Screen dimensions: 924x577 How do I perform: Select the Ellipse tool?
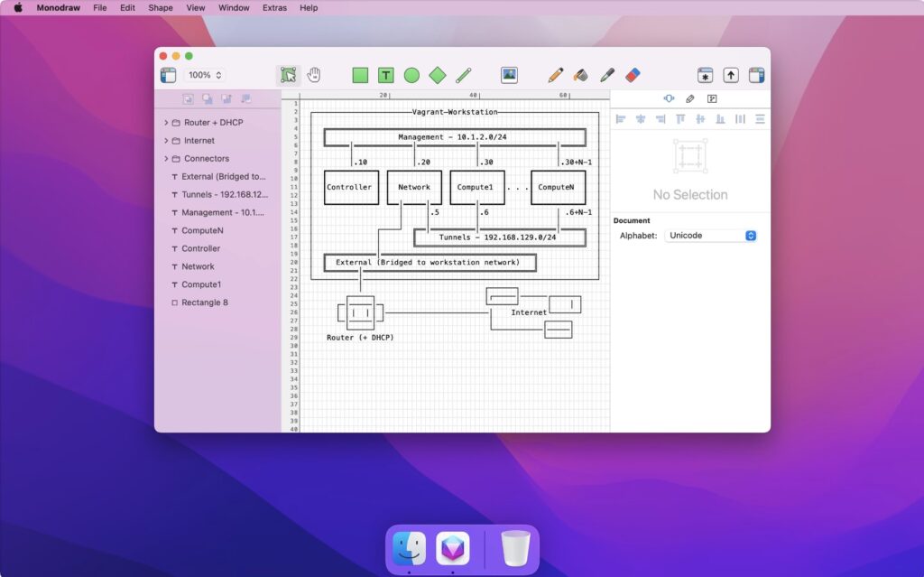(411, 76)
